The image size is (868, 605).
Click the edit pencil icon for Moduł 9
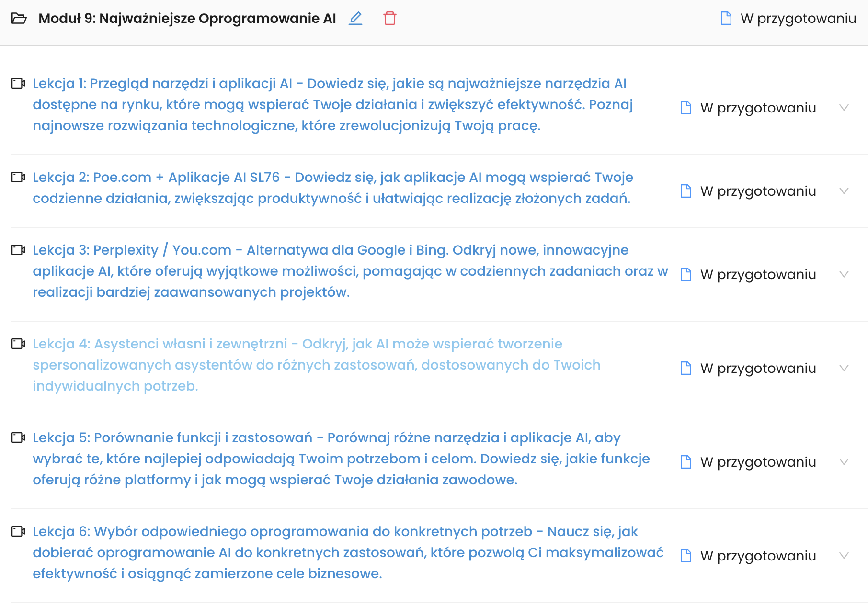pyautogui.click(x=355, y=19)
